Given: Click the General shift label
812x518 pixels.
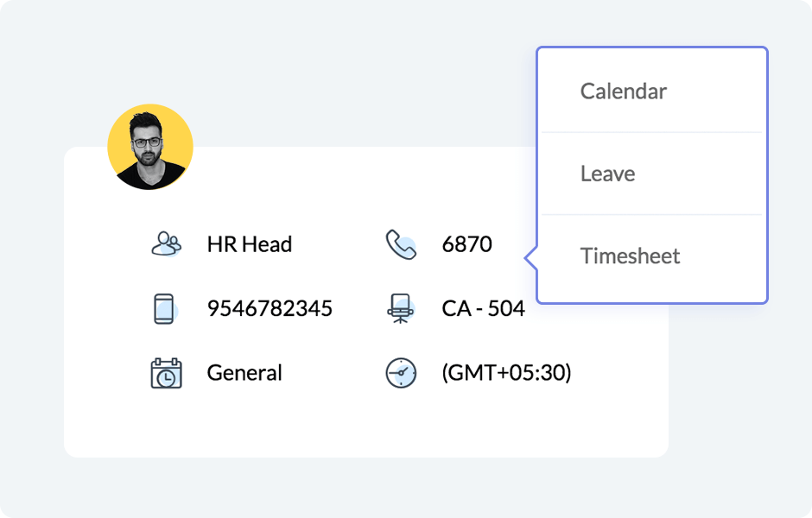Looking at the screenshot, I should [x=244, y=373].
